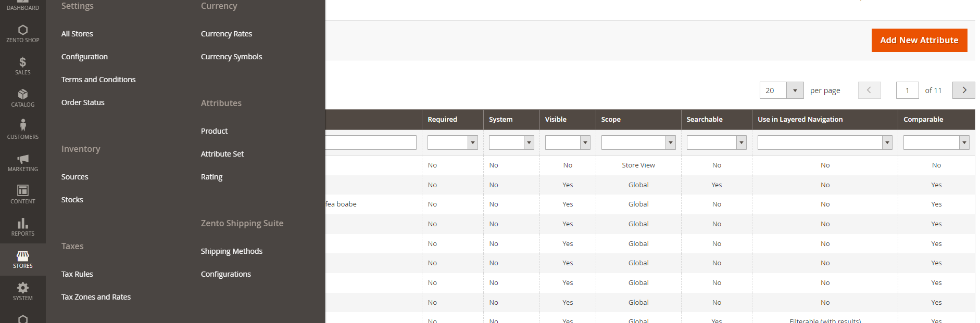Open Configurations under Zento Shipping Suite

tap(226, 274)
